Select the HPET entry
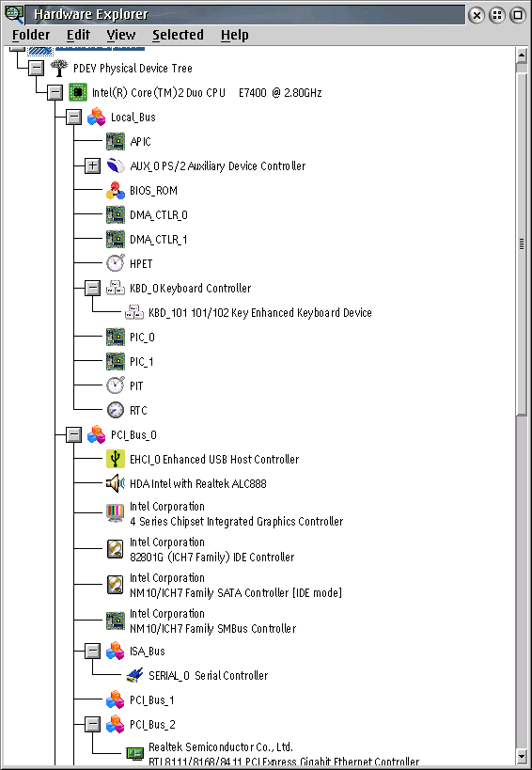 [x=141, y=263]
